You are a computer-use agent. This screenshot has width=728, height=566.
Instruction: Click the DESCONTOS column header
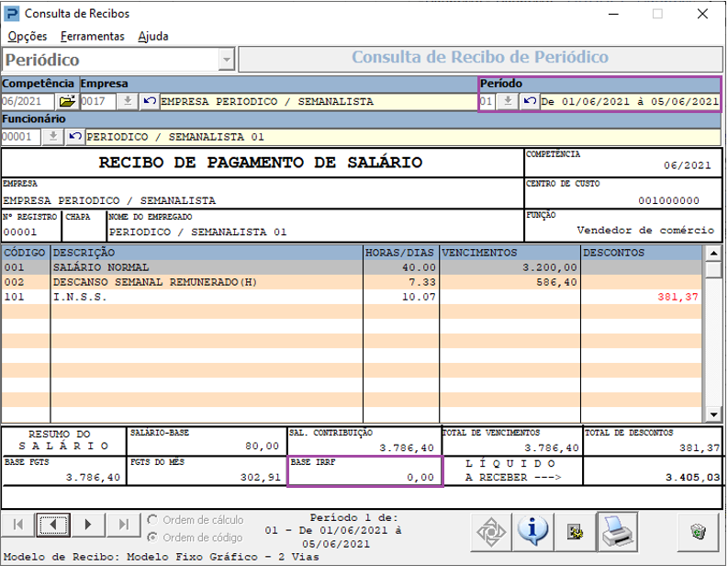642,253
